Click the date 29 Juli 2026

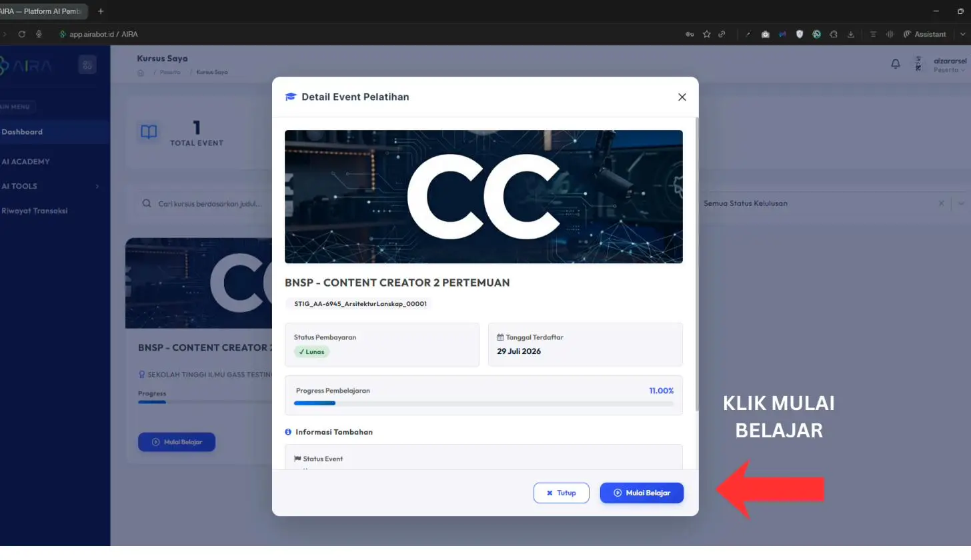(519, 351)
